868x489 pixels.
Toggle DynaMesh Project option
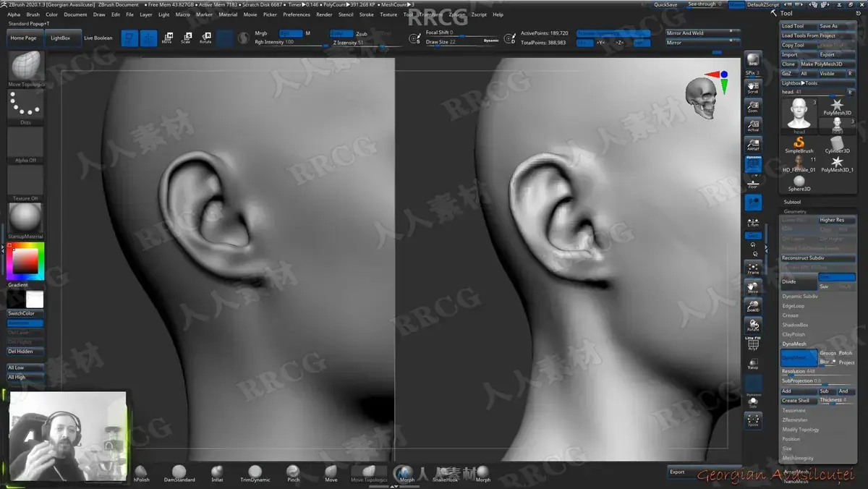[846, 362]
